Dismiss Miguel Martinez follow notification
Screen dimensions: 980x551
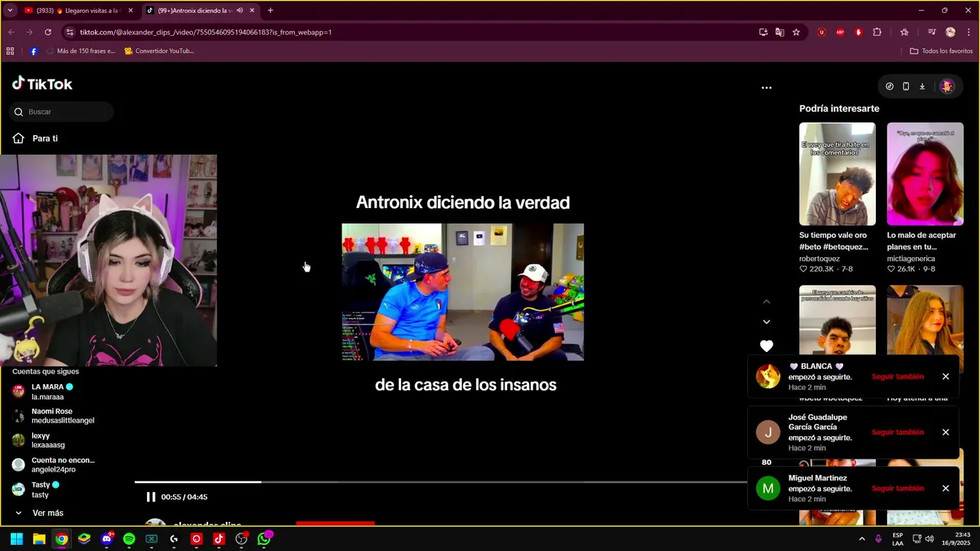(x=946, y=488)
